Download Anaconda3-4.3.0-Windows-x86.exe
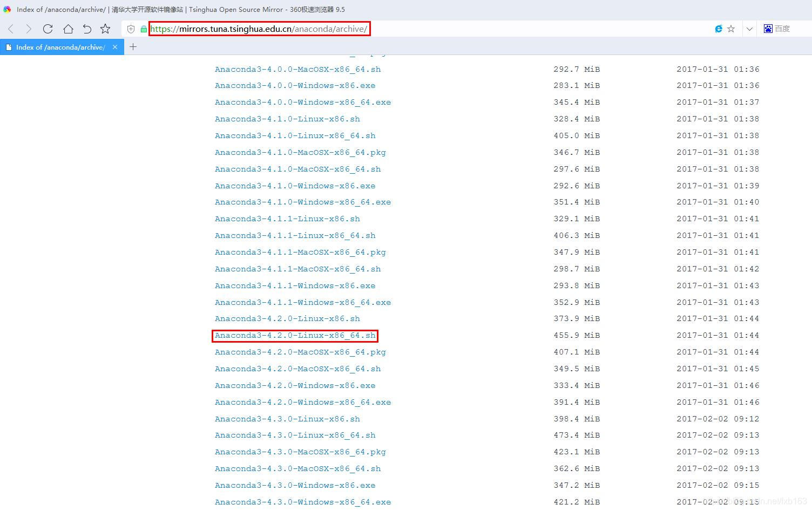 point(295,486)
